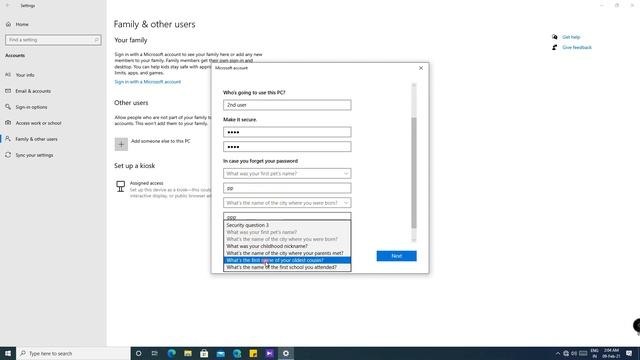Viewport: 640px width, 360px height.
Task: Click 'Add someone else to this PC'
Action: (160, 141)
